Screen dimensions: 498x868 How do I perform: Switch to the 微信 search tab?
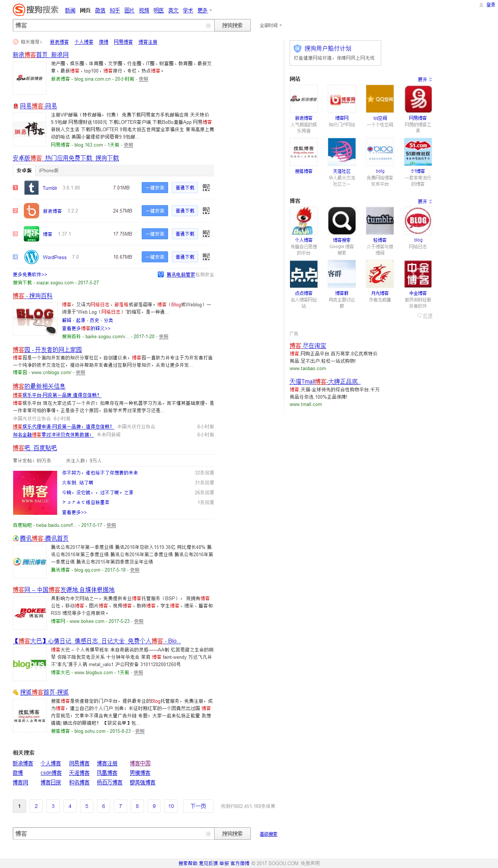pyautogui.click(x=100, y=11)
